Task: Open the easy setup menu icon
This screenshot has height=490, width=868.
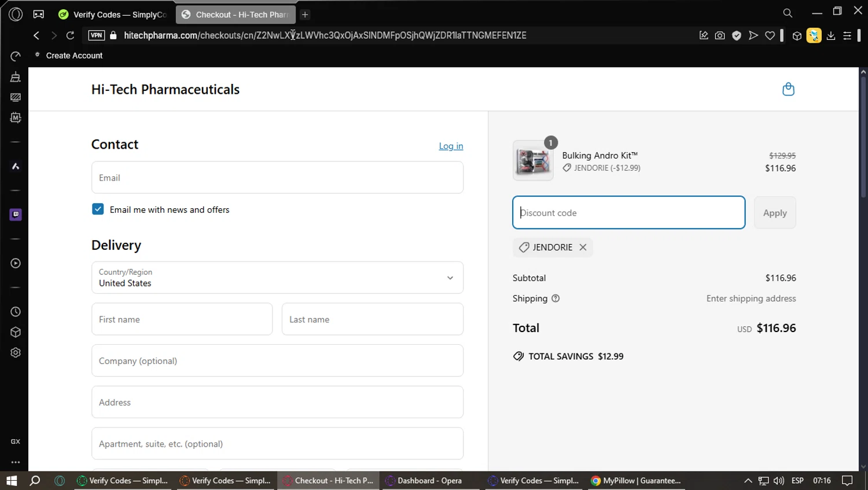Action: tap(847, 35)
